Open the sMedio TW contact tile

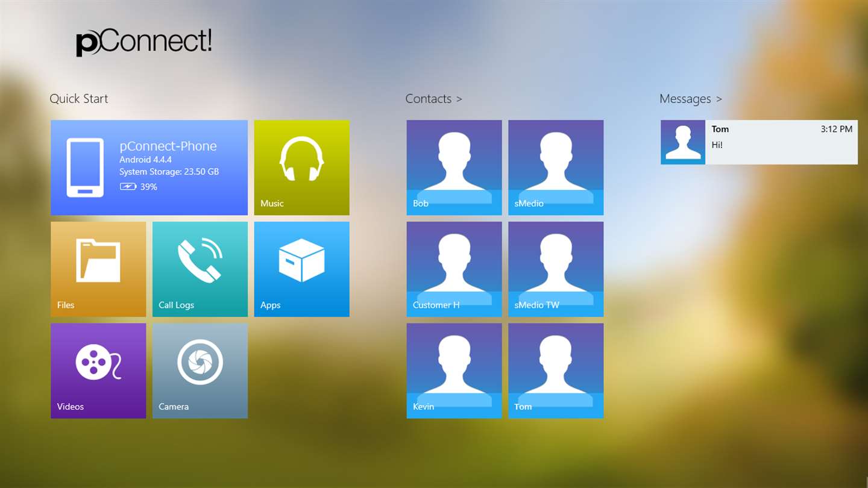click(x=556, y=269)
